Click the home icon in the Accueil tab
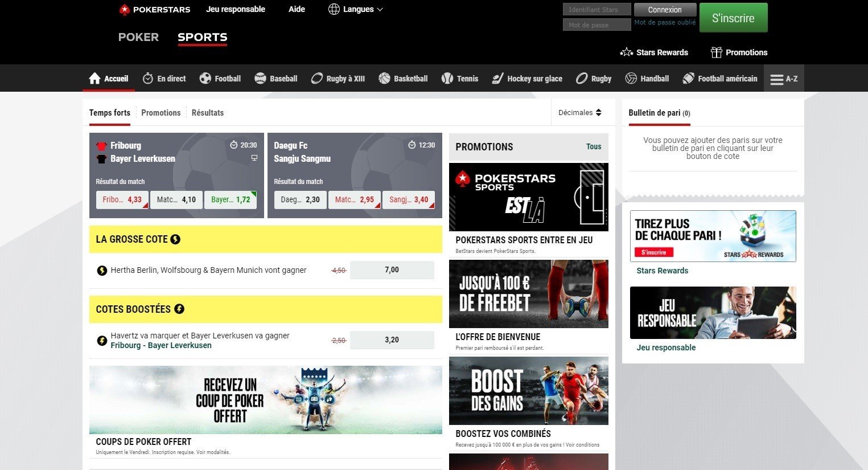The image size is (868, 470). pyautogui.click(x=94, y=79)
